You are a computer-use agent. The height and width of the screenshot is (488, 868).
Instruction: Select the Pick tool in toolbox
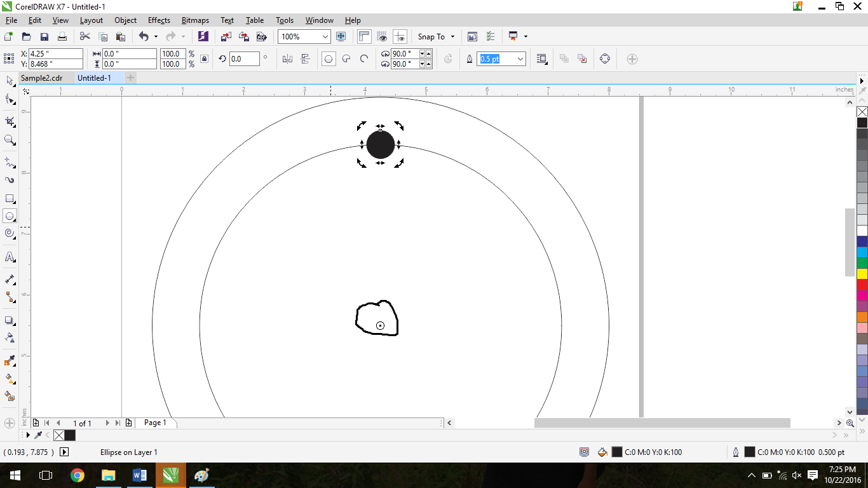pos(10,81)
